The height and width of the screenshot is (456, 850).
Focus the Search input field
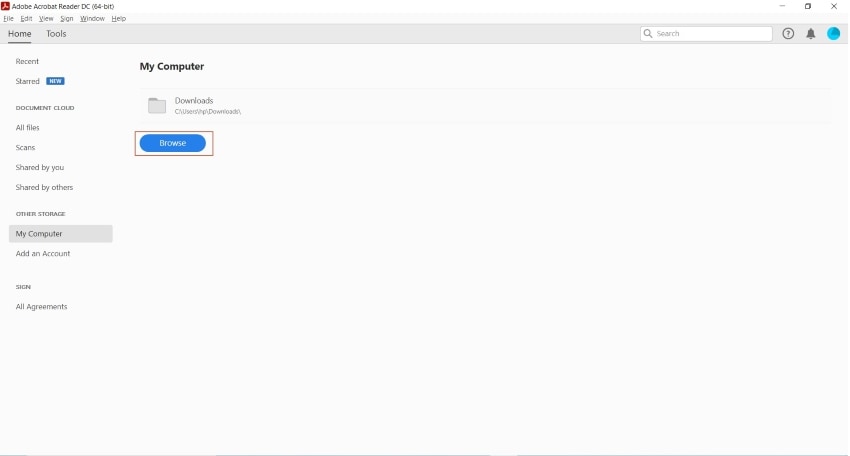(706, 34)
